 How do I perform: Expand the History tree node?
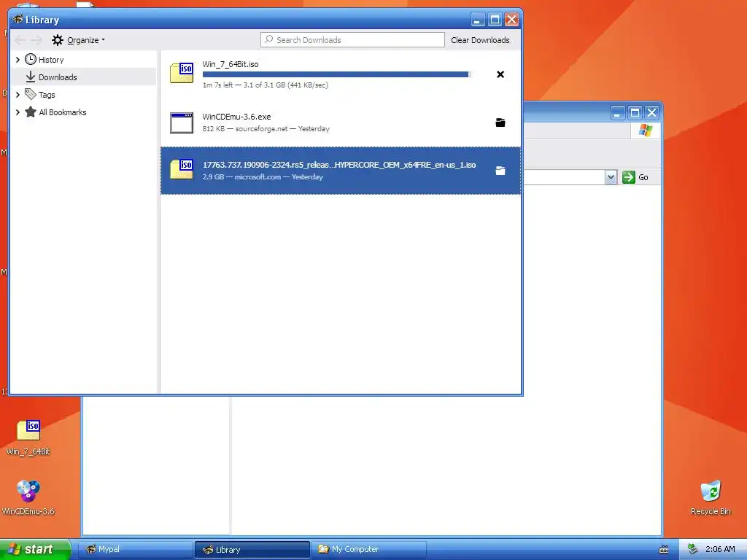tap(18, 60)
